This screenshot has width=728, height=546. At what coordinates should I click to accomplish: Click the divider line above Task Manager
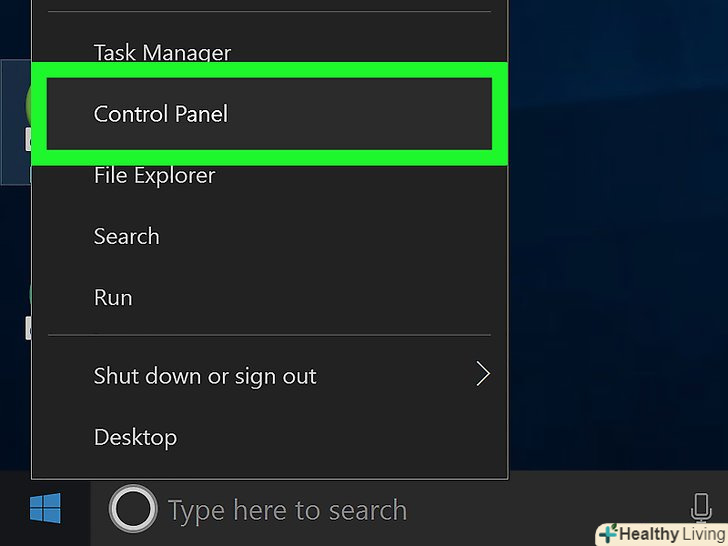coord(270,12)
